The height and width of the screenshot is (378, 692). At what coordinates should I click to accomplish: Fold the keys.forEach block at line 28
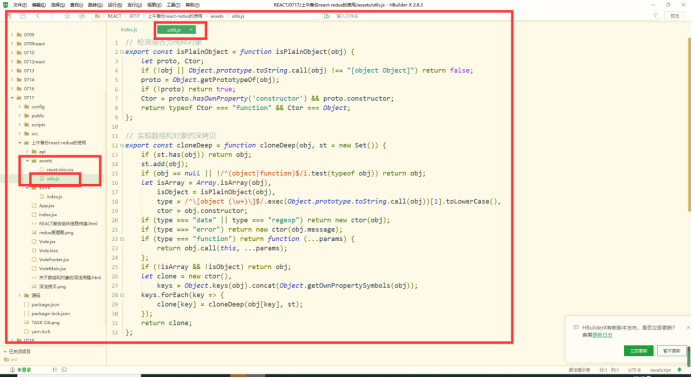click(x=122, y=295)
